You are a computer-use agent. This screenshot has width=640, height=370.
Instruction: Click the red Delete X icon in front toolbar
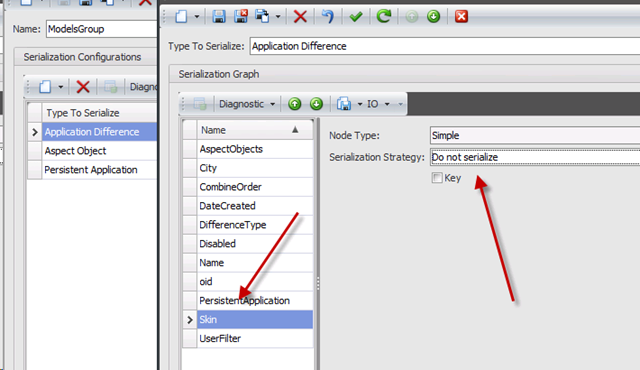coord(300,17)
